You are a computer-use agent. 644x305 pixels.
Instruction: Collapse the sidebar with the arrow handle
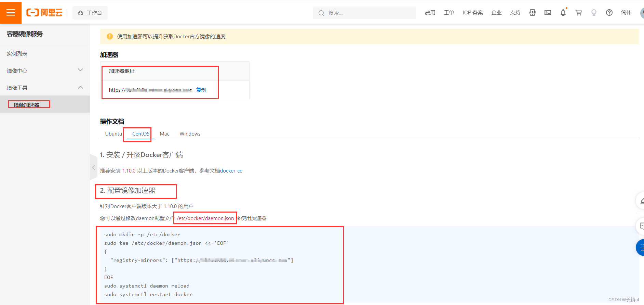(x=93, y=167)
